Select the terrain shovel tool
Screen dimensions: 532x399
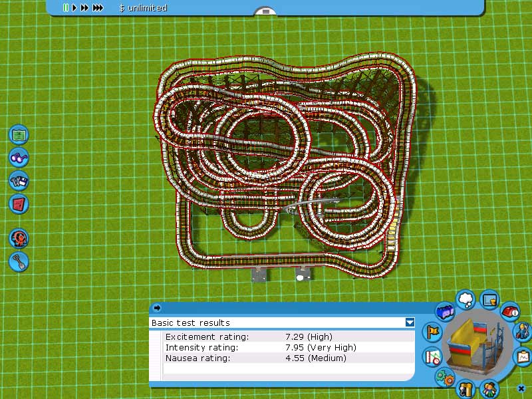pos(19,261)
